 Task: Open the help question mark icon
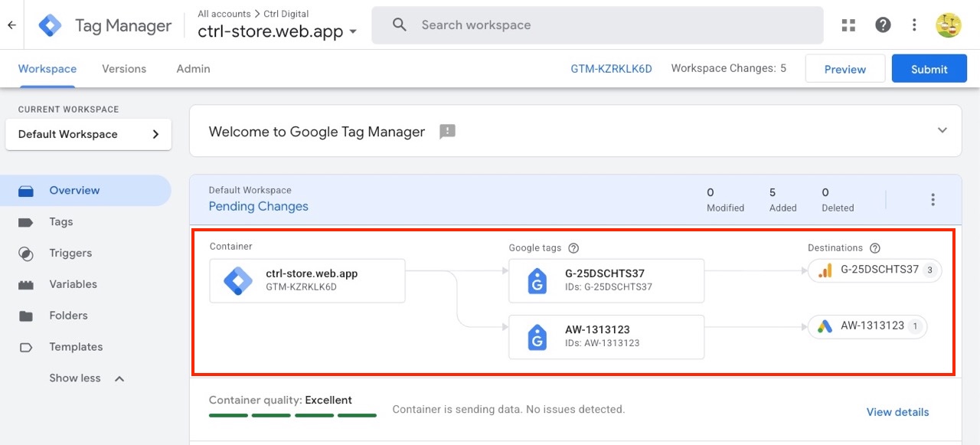883,25
